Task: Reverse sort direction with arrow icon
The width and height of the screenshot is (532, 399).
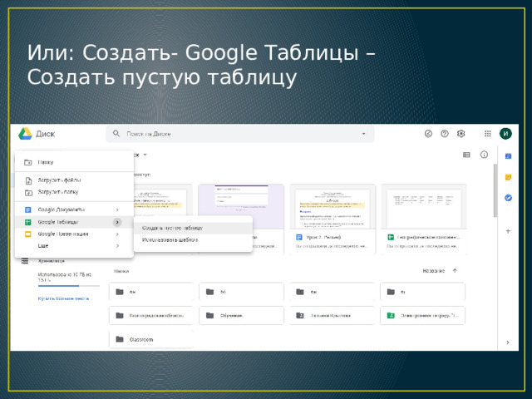Action: (455, 270)
